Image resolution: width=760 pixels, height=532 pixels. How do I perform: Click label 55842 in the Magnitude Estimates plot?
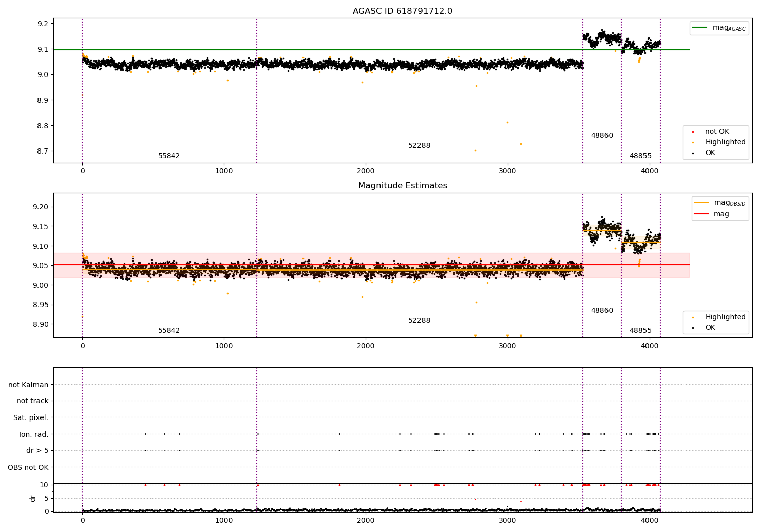(169, 331)
